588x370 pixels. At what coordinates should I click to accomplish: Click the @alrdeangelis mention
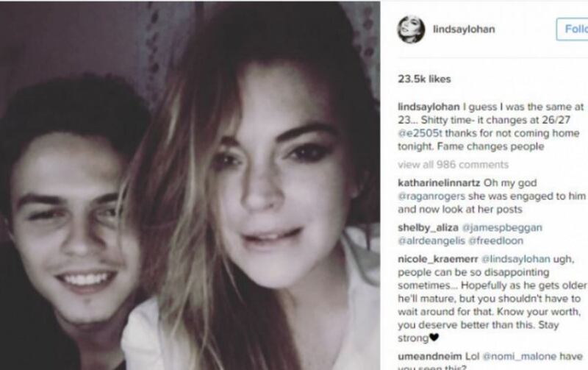click(x=431, y=241)
